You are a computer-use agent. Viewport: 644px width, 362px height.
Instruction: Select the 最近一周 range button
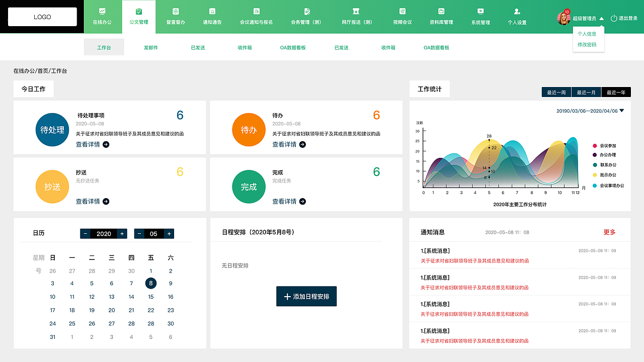[x=556, y=93]
